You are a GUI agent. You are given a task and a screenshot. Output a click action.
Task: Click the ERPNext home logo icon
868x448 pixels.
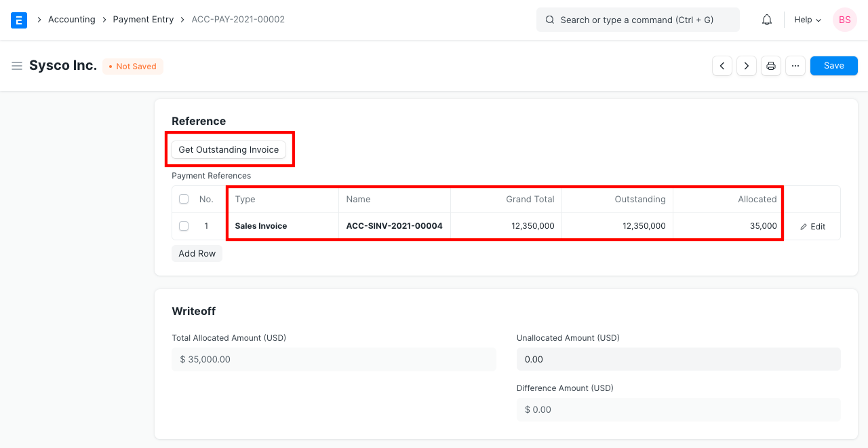19,20
